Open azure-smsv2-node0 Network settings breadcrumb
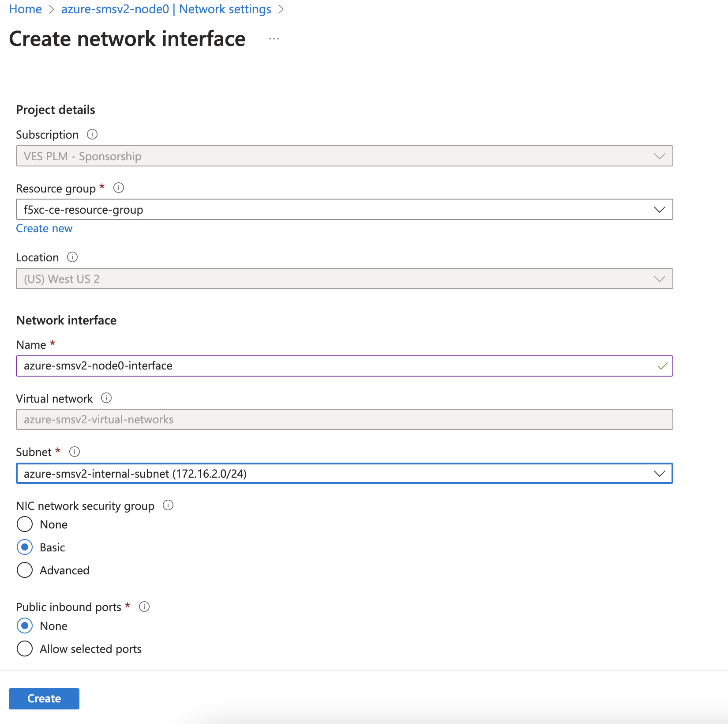This screenshot has height=724, width=728. 166,9
